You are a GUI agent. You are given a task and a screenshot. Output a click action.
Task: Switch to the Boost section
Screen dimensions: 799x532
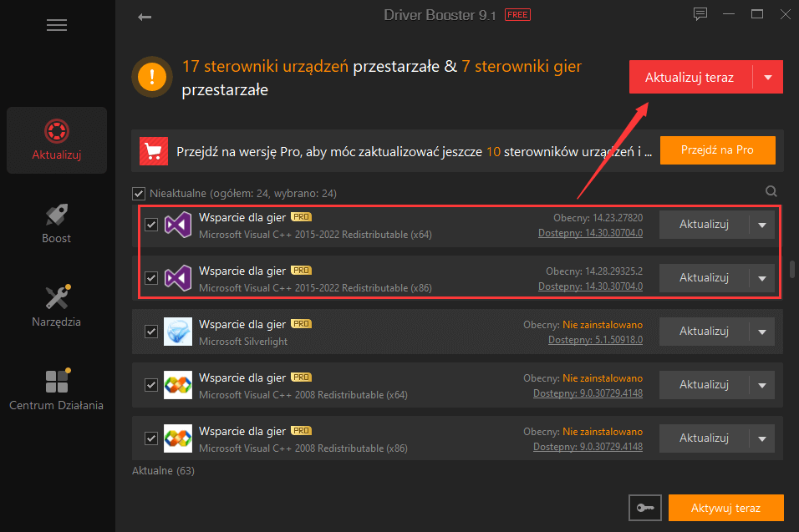pos(57,224)
